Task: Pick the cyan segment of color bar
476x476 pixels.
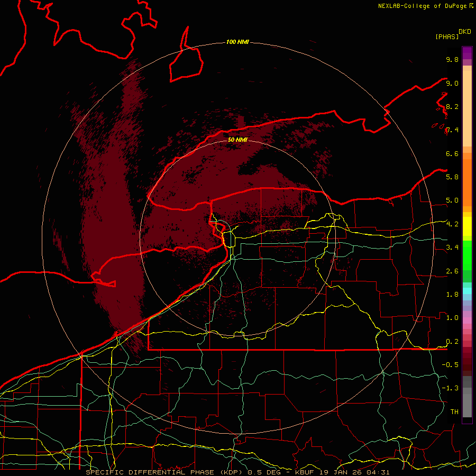Action: point(467,291)
